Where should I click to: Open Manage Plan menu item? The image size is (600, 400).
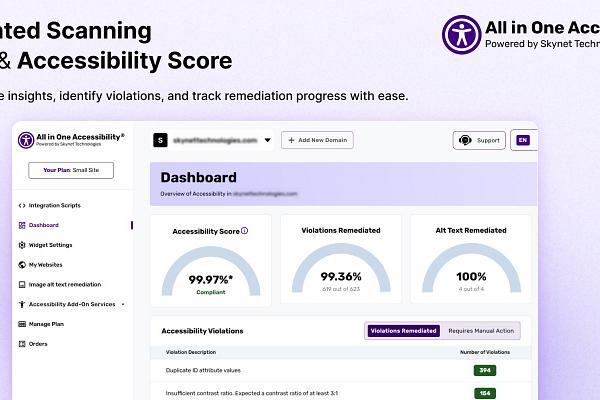[46, 324]
